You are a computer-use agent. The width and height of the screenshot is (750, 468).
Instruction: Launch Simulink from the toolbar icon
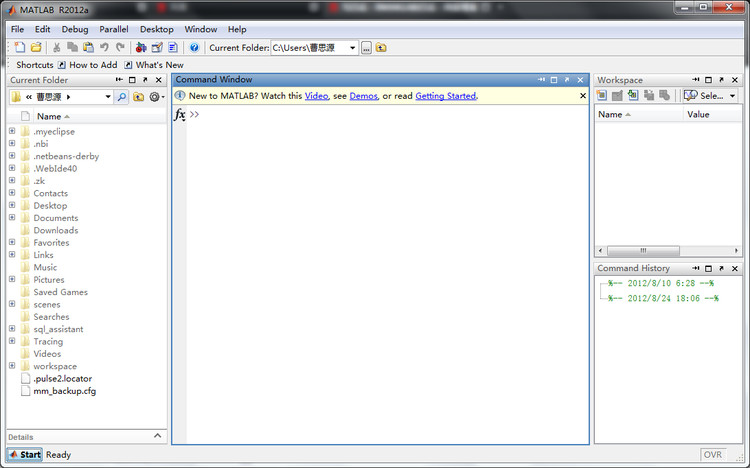click(x=141, y=47)
